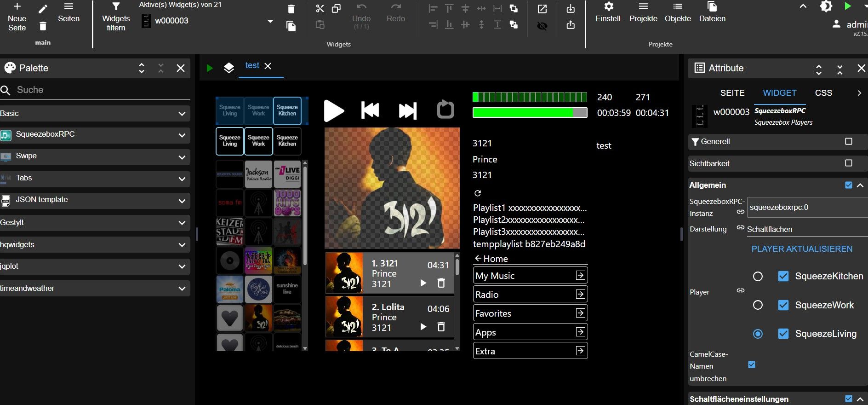This screenshot has width=868, height=405.
Task: Open the Seiten pages list
Action: (x=69, y=13)
